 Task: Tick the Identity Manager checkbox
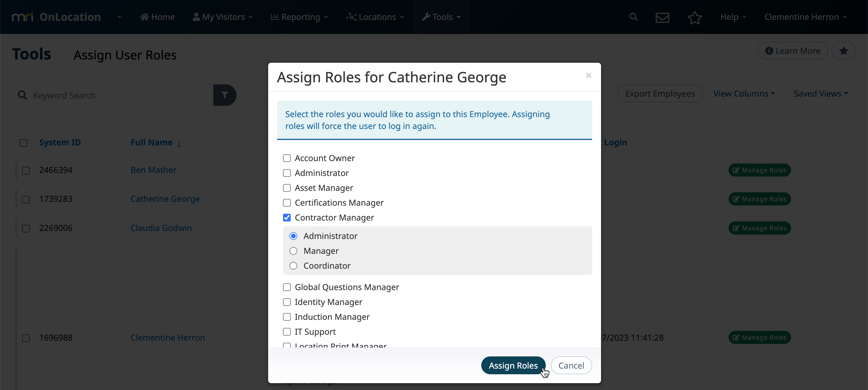[287, 302]
